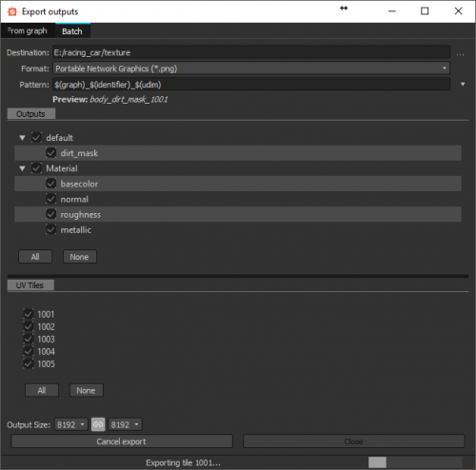Disable UV tile 1003
The width and height of the screenshot is (476, 470).
tap(29, 339)
